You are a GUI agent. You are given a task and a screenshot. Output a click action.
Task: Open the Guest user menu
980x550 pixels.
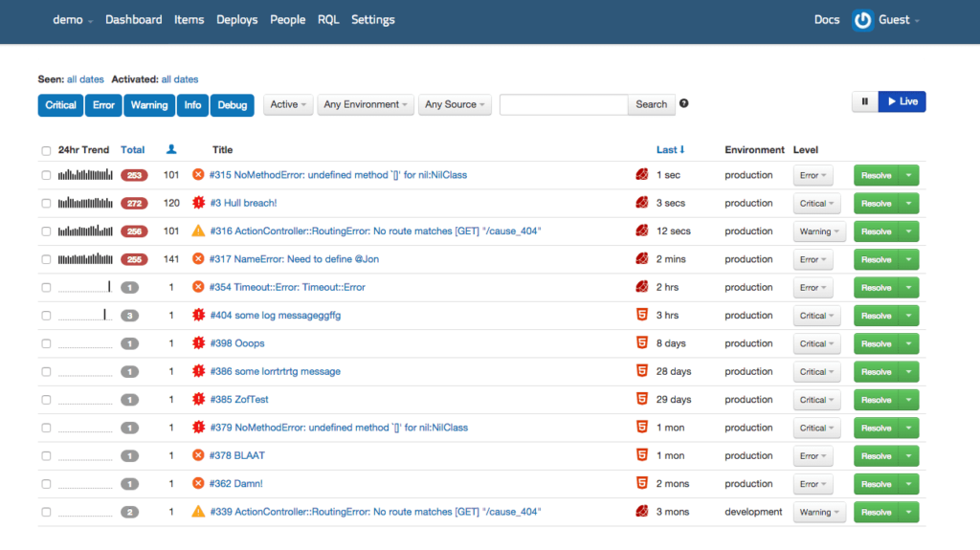click(x=899, y=20)
